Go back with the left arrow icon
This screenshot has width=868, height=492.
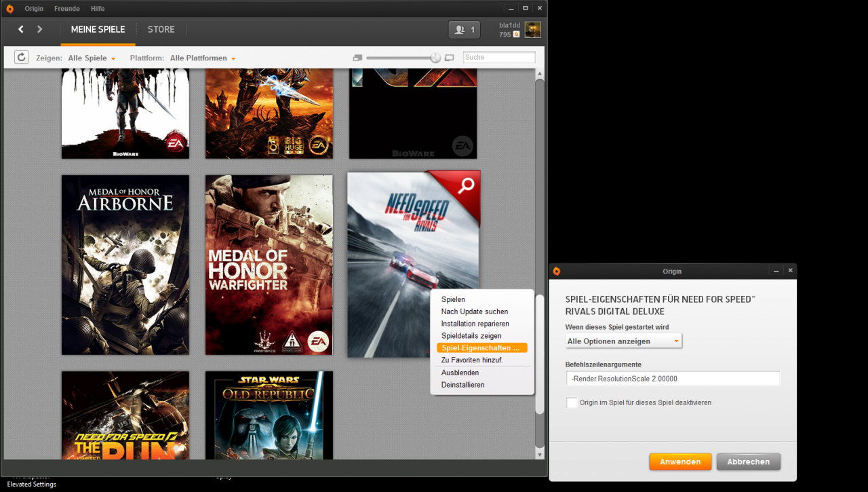click(21, 29)
